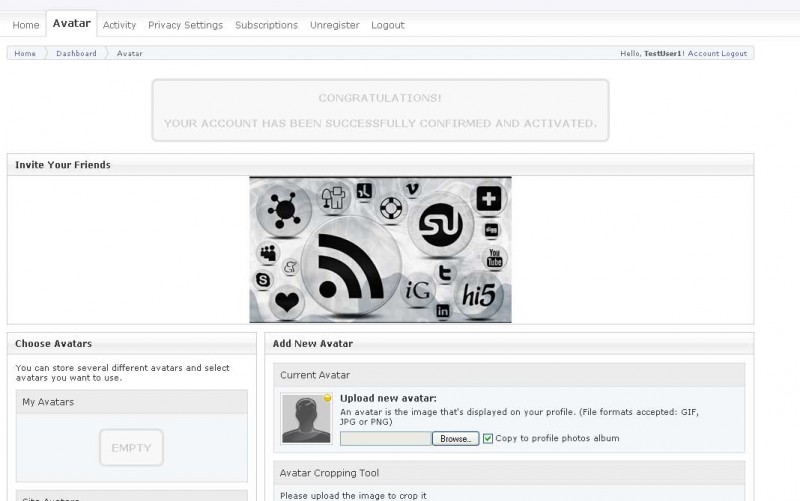The width and height of the screenshot is (800, 501).
Task: Click the default silhouette avatar image
Action: point(306,418)
